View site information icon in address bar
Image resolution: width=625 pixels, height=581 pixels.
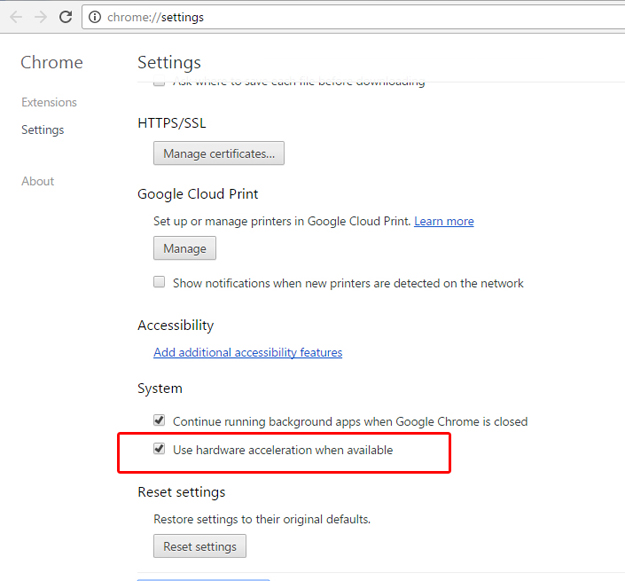pos(95,17)
